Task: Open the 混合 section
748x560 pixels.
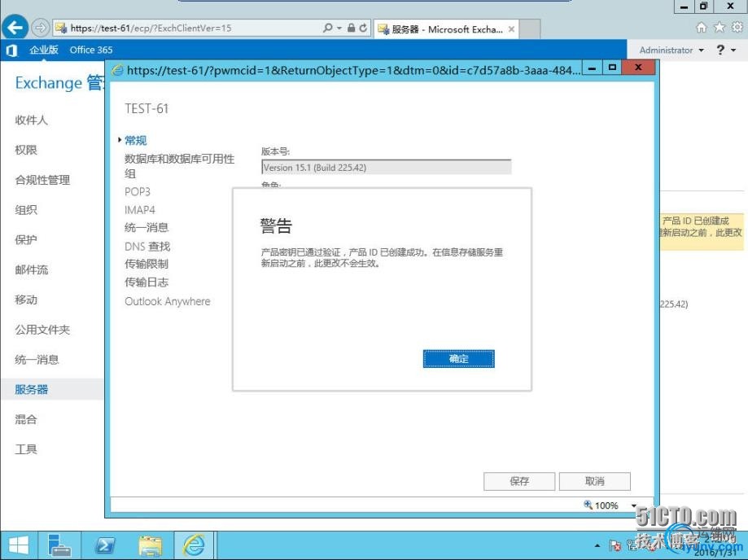Action: tap(26, 419)
